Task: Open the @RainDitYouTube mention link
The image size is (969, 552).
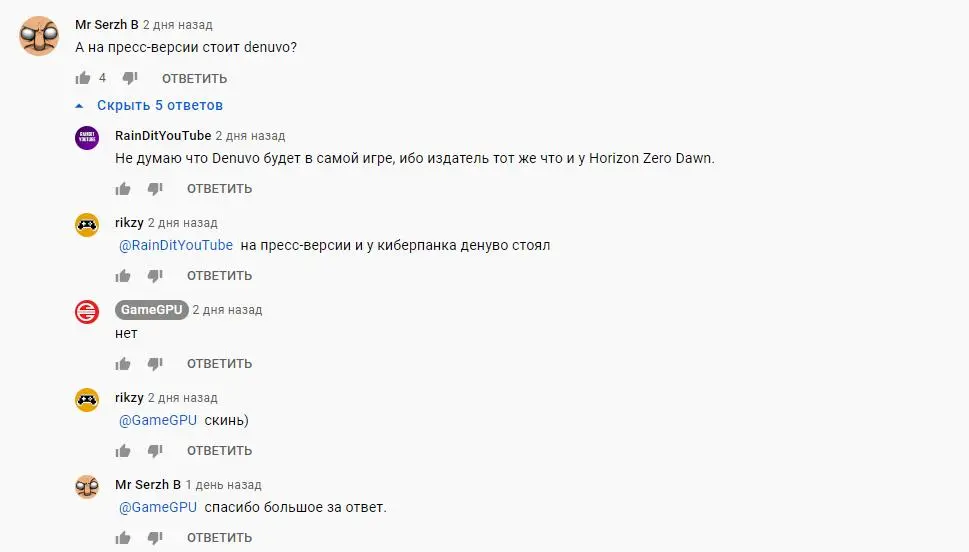Action: click(x=176, y=245)
